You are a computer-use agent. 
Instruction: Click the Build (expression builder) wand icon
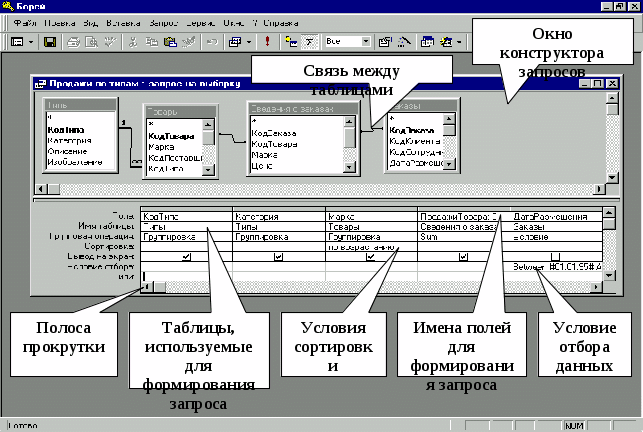coord(404,42)
